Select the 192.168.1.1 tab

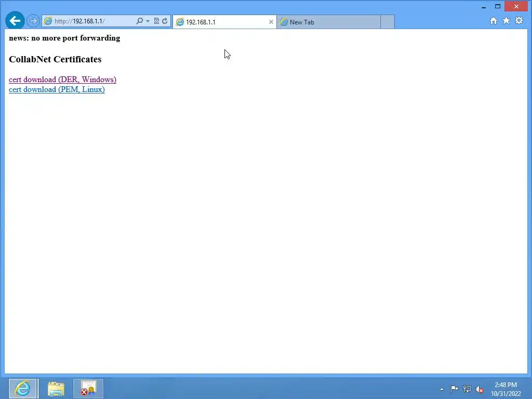[224, 22]
